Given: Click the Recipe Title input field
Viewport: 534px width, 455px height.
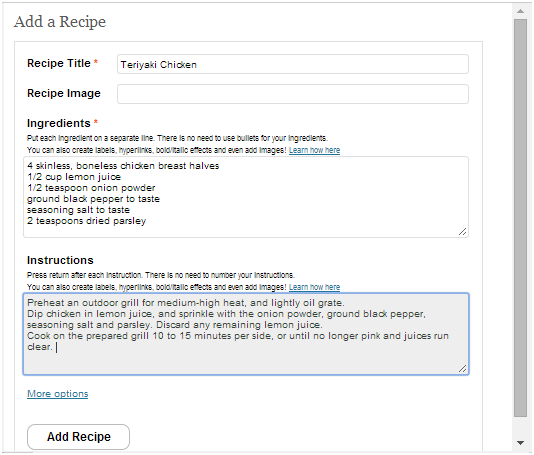Looking at the screenshot, I should tap(293, 64).
